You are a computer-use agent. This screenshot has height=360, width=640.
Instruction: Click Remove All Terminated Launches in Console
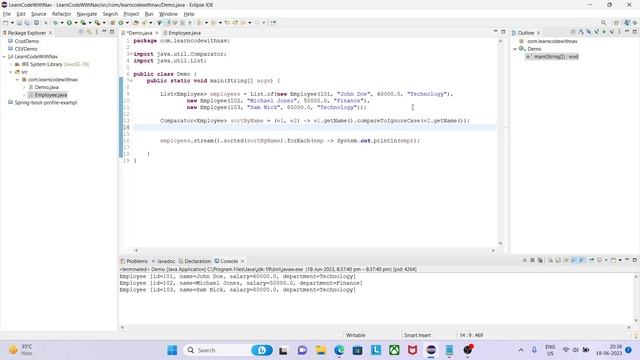540,260
